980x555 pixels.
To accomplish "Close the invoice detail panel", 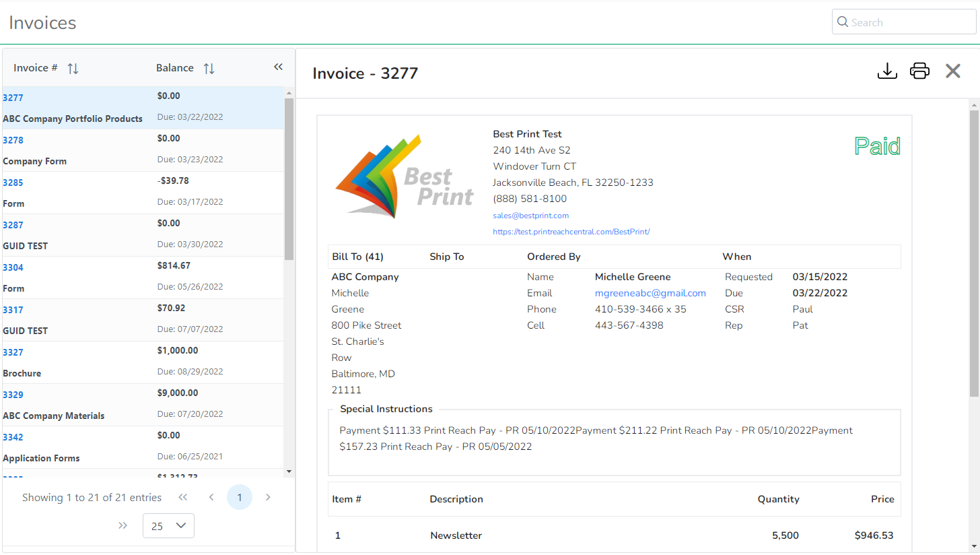I will click(952, 71).
